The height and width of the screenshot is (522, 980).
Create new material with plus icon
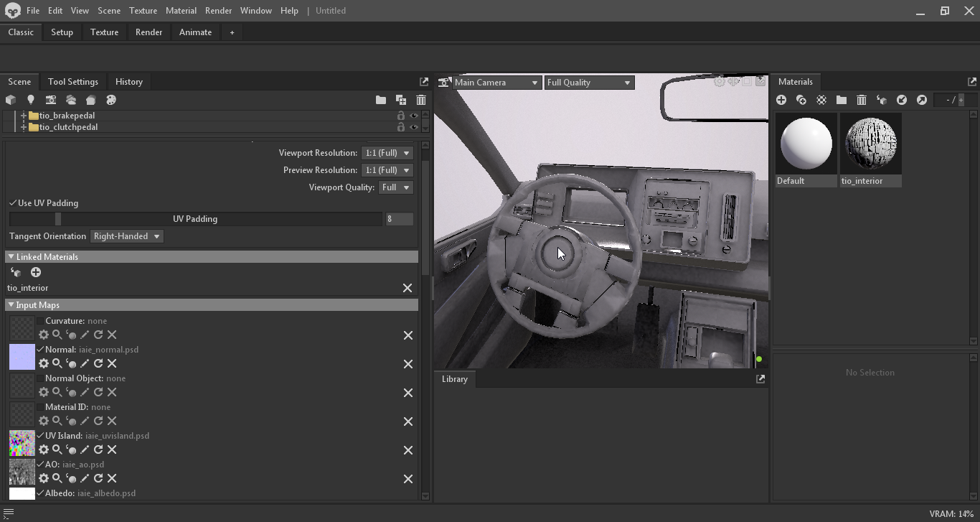781,100
